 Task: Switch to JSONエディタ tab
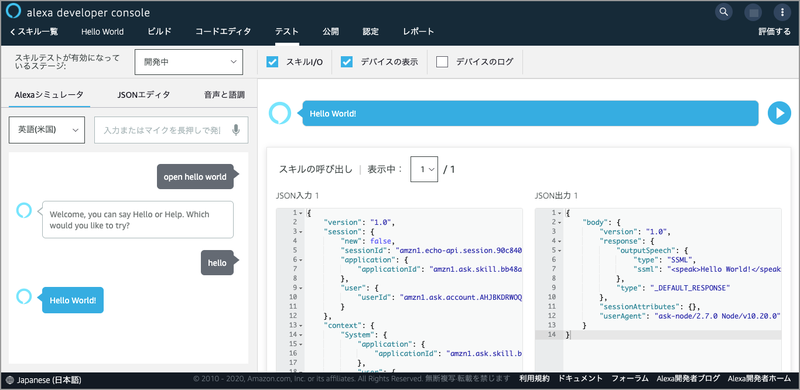pyautogui.click(x=144, y=94)
